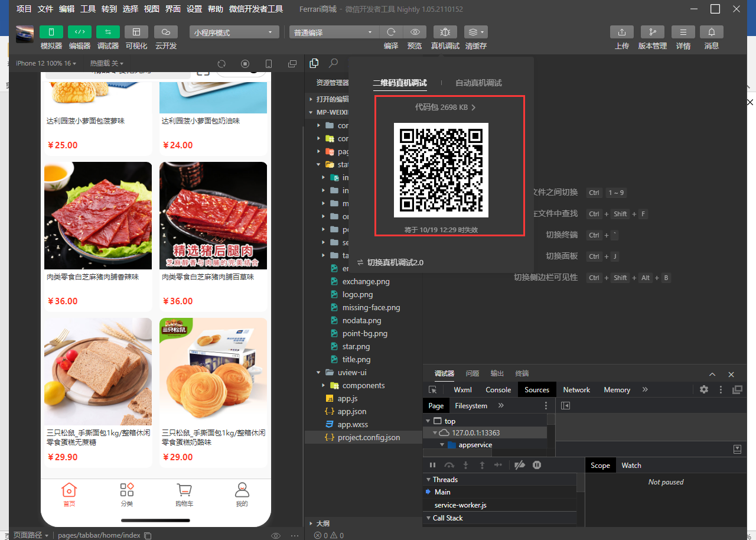Image resolution: width=756 pixels, height=540 pixels.
Task: Open the 项目 menu
Action: 24,9
